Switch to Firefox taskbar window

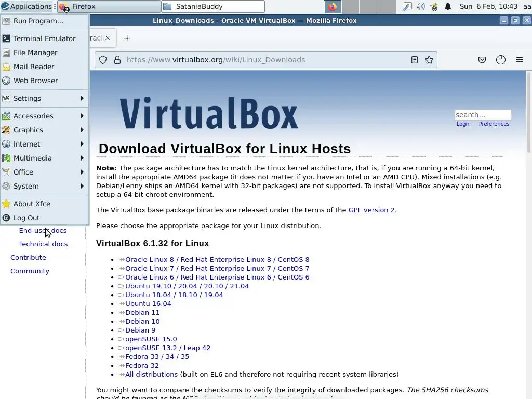109,6
